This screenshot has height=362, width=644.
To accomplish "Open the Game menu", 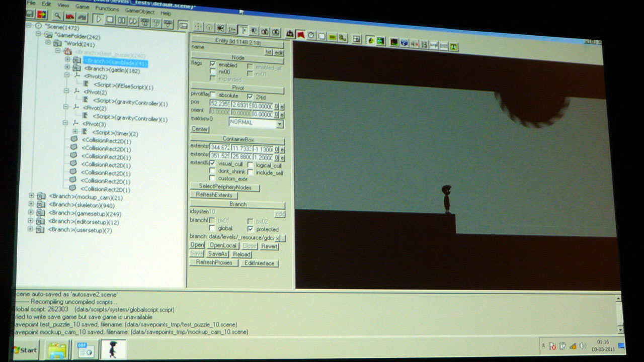I will tap(82, 7).
